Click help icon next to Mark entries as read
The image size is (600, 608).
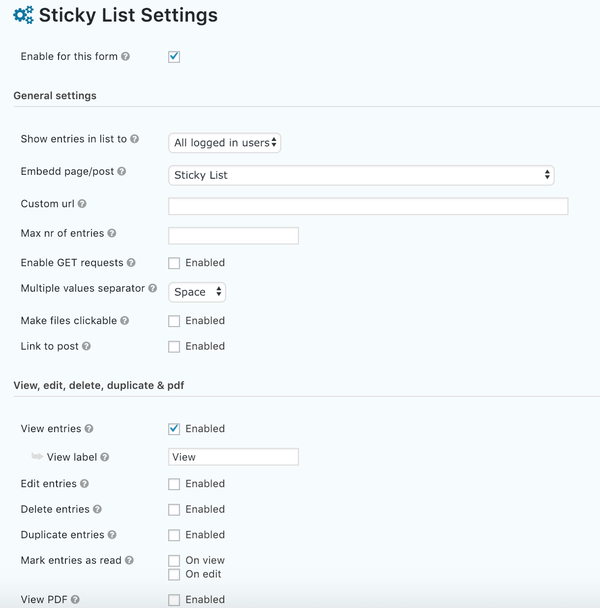tap(130, 560)
